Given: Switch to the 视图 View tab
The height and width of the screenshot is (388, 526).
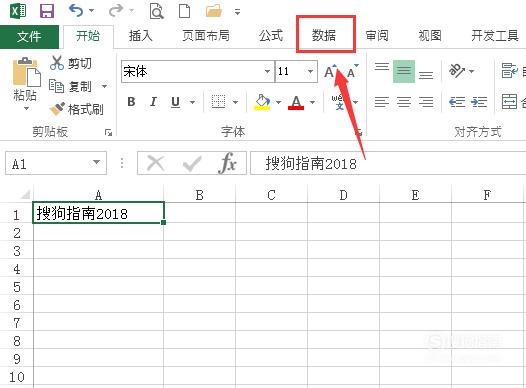Looking at the screenshot, I should (x=430, y=36).
